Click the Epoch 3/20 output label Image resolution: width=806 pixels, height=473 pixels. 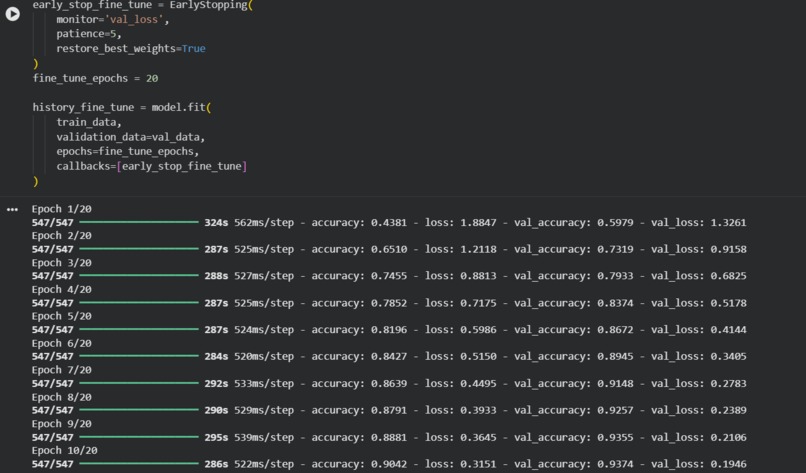62,263
